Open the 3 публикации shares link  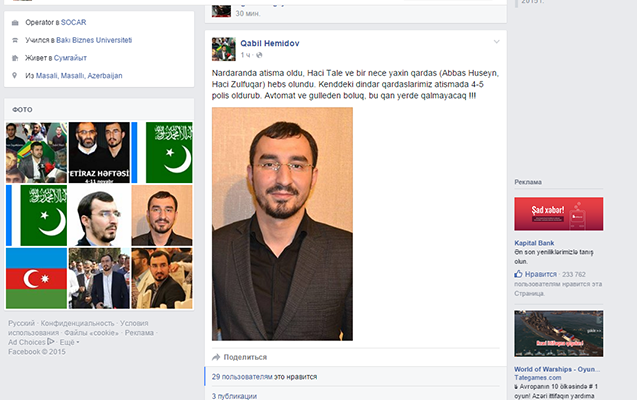(234, 396)
